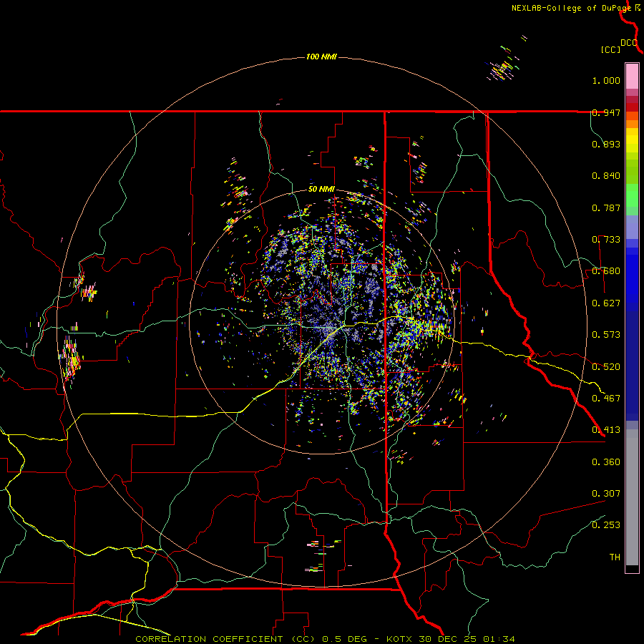
Task: Click the 0.893 scale value
Action: point(606,144)
